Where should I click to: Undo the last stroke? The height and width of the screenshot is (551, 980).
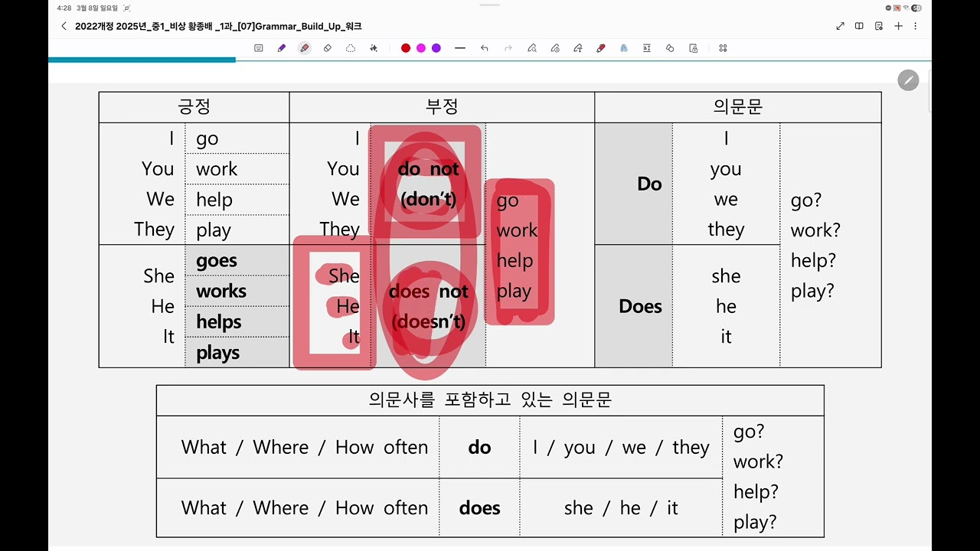point(485,48)
